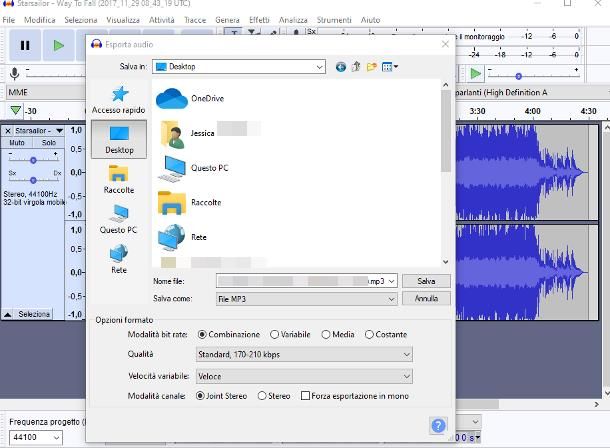Collapse the track with the bottom-left arrow
Image resolution: width=610 pixels, height=448 pixels.
pos(7,314)
